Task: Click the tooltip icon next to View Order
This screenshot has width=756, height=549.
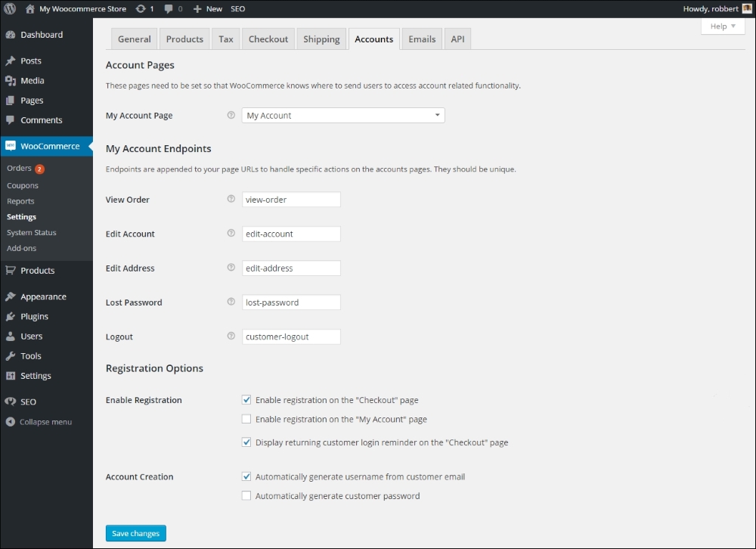Action: (x=231, y=199)
